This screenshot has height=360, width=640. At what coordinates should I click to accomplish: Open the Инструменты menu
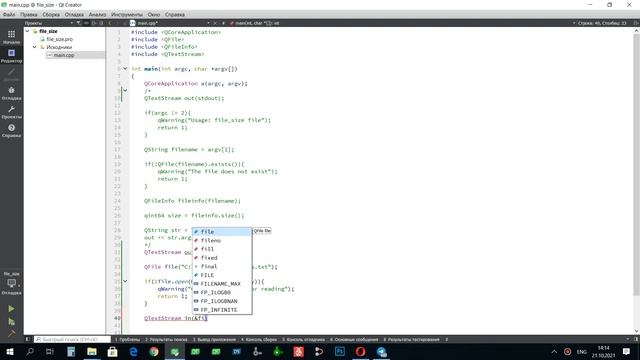[x=127, y=14]
